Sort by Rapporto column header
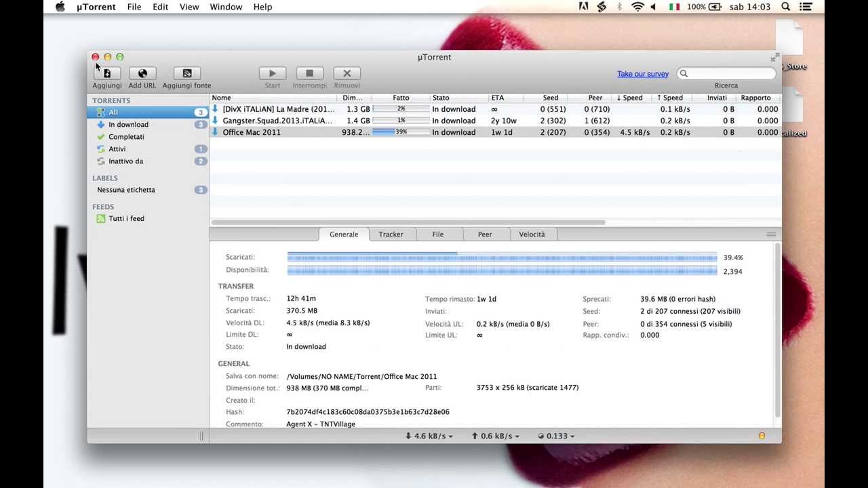Viewport: 868px width, 488px height. point(755,98)
